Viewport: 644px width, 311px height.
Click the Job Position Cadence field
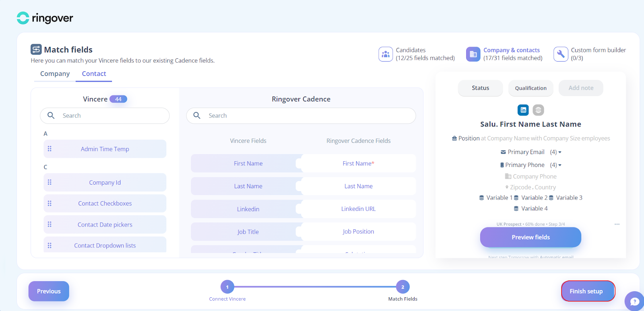click(x=358, y=232)
